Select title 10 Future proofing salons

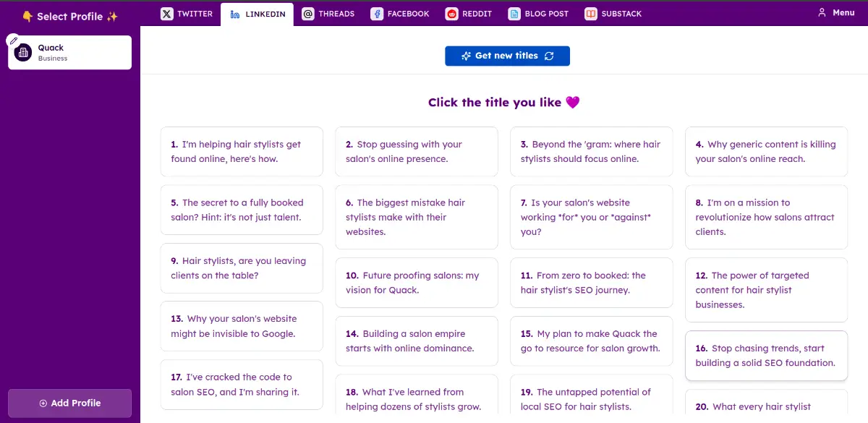pyautogui.click(x=417, y=283)
